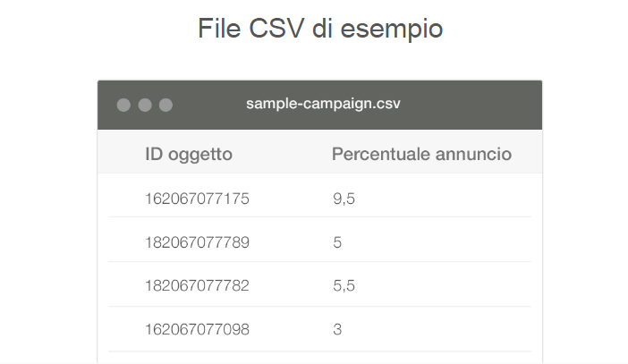Viewport: 628px width, 364px height.
Task: Select the Percentuale annuncio column header
Action: (421, 154)
